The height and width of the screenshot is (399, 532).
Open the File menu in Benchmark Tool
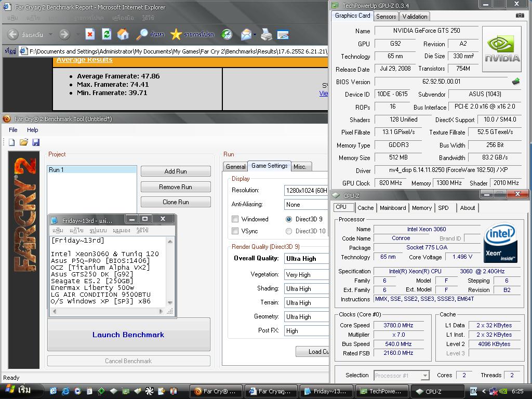[x=13, y=130]
